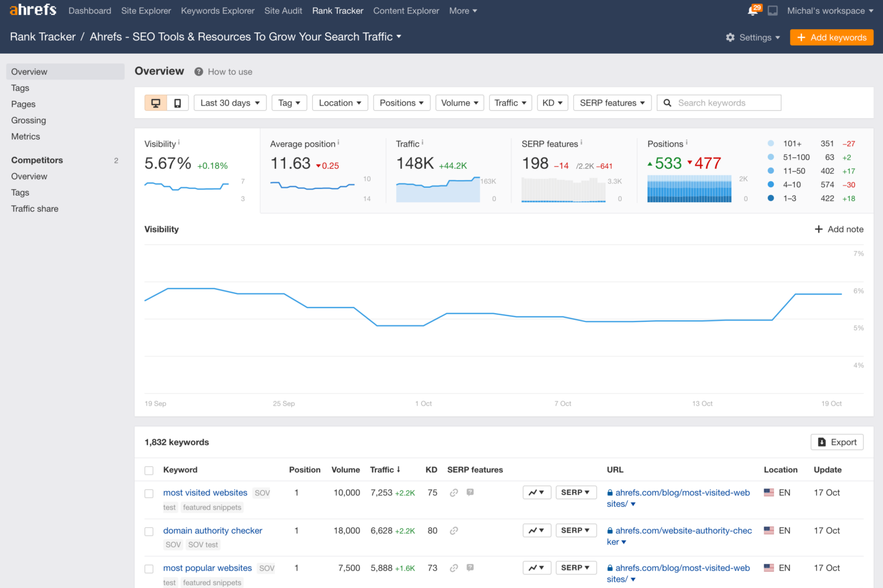Export the keywords list

[837, 442]
